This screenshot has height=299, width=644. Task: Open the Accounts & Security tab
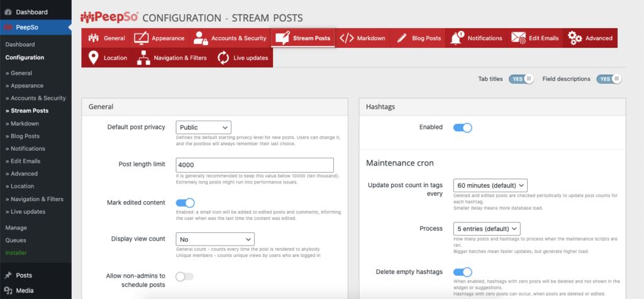(230, 38)
